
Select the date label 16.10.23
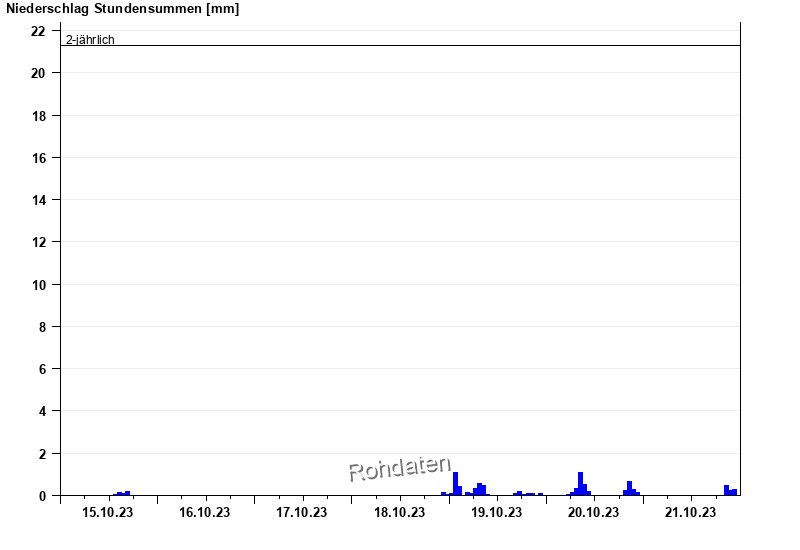click(204, 512)
